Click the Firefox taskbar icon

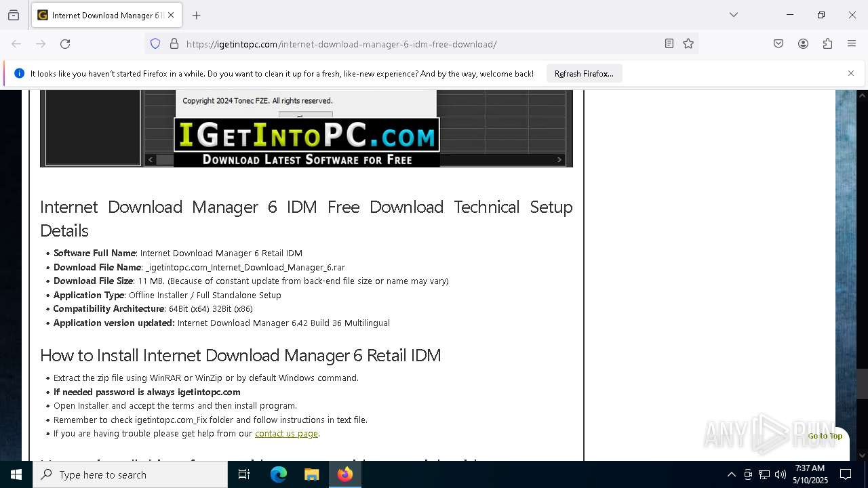345,474
